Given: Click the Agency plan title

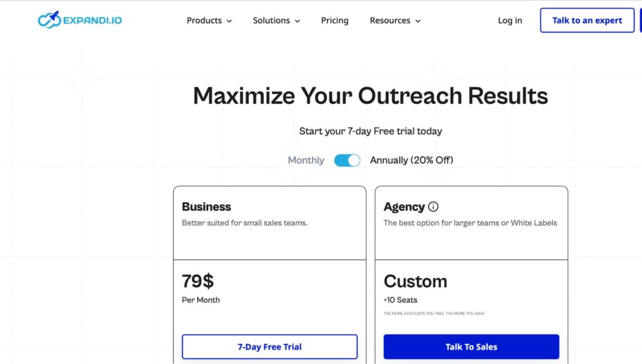Looking at the screenshot, I should tap(404, 207).
